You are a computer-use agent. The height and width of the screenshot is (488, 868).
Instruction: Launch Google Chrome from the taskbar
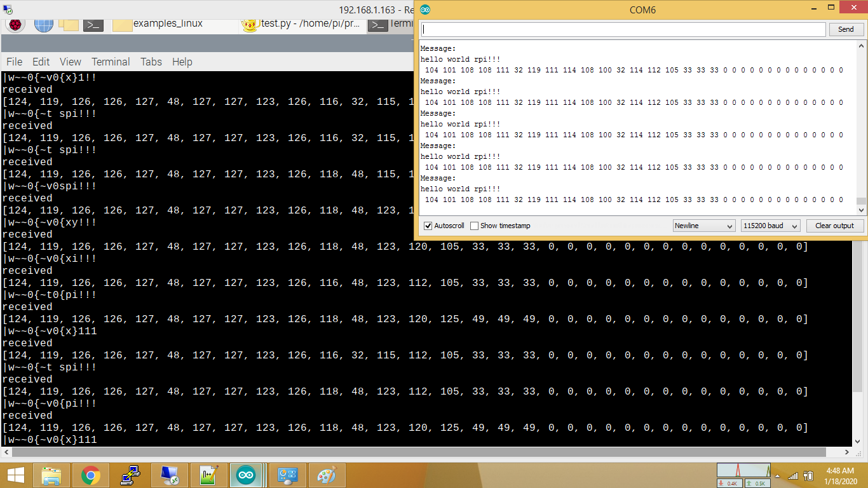point(91,475)
